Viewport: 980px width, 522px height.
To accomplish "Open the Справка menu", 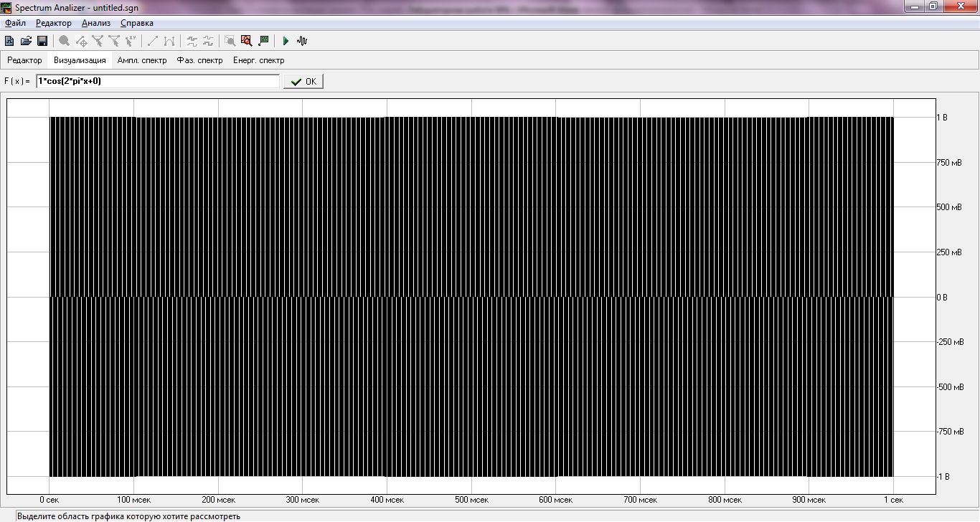I will coord(137,23).
